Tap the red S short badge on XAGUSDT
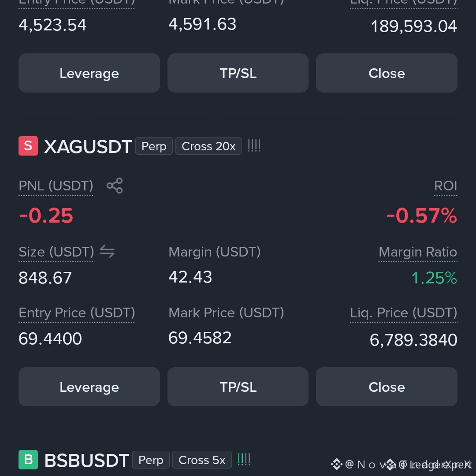Image resolution: width=476 pixels, height=476 pixels. pyautogui.click(x=28, y=146)
